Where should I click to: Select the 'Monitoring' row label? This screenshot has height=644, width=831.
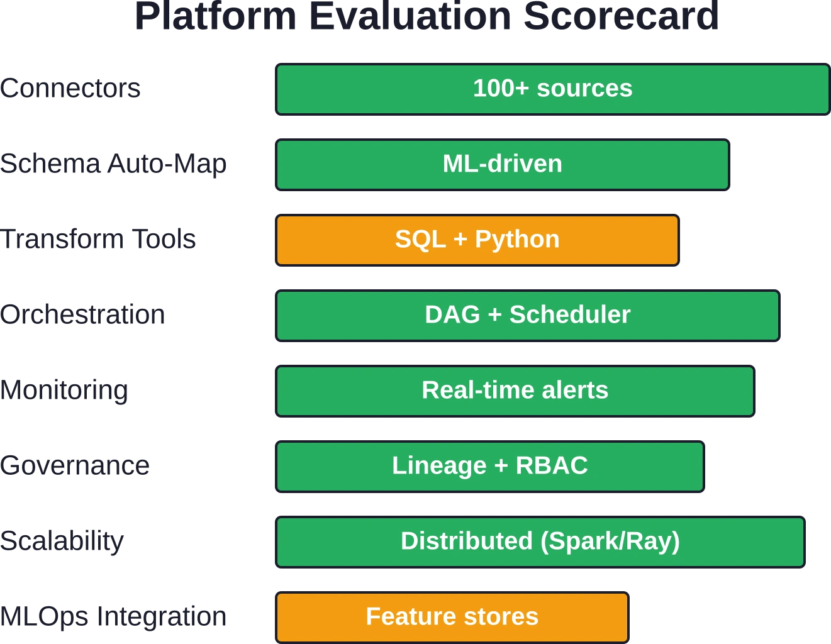coord(64,391)
